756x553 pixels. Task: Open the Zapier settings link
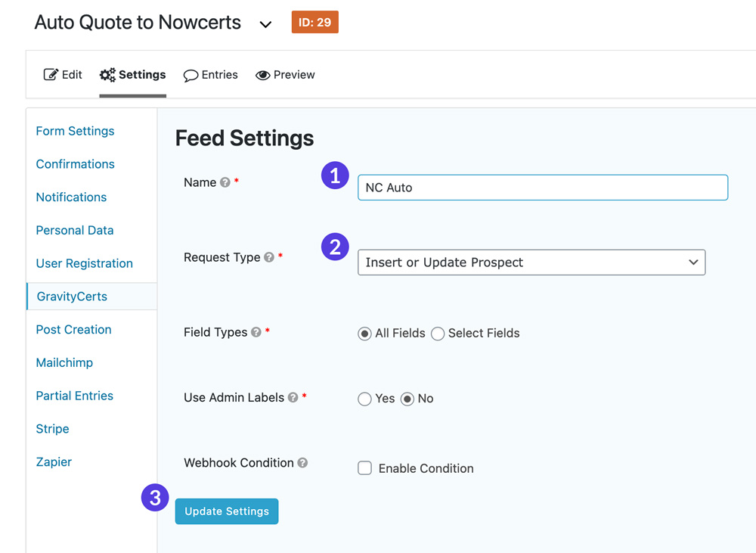click(54, 461)
